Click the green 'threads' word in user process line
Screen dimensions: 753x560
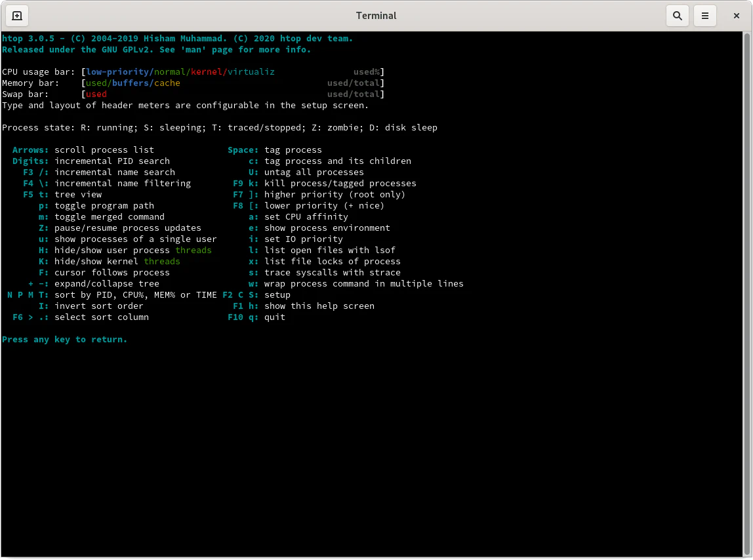point(193,250)
